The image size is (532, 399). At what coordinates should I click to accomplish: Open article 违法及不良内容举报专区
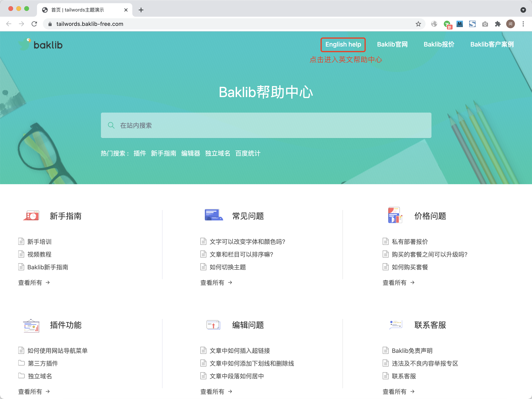coord(425,363)
